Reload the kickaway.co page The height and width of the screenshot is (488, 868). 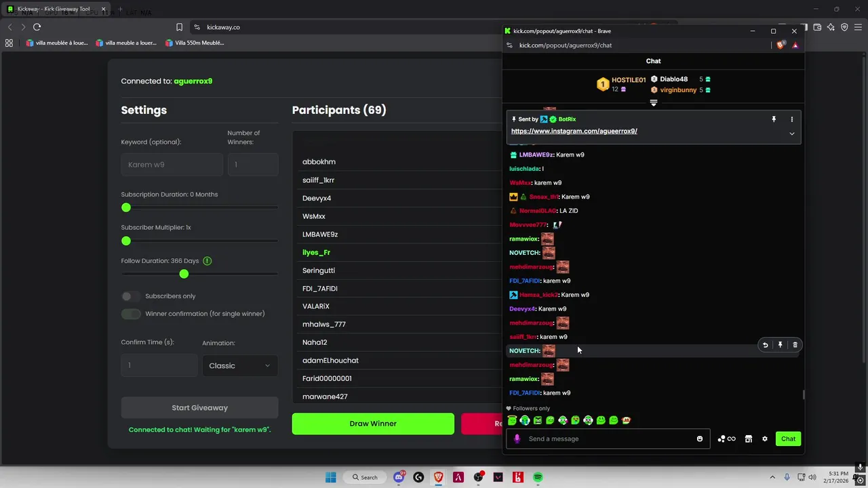(37, 27)
